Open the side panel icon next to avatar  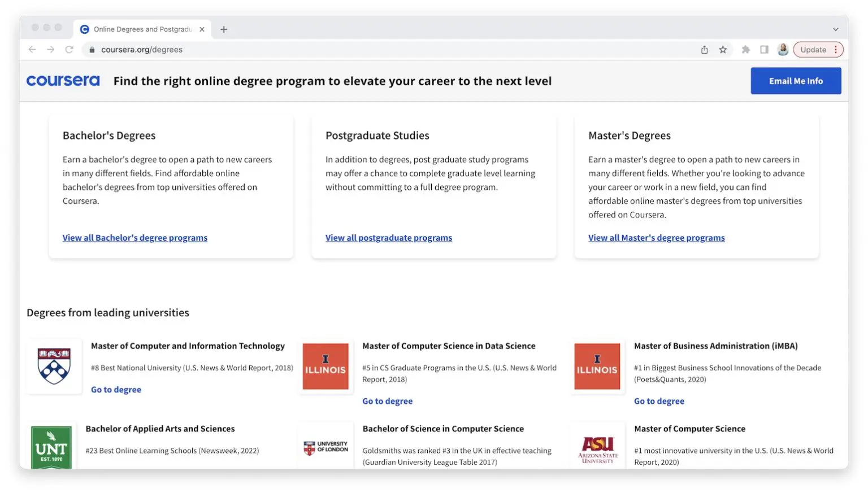pos(765,49)
